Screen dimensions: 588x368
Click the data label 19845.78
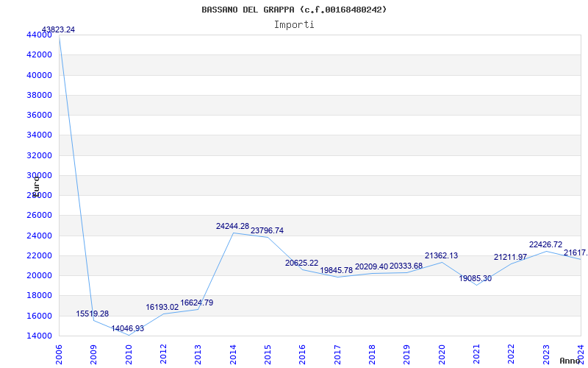click(337, 270)
